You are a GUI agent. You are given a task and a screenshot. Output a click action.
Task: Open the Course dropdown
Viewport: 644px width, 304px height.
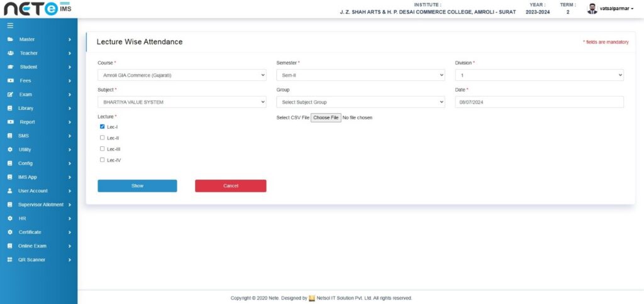tap(182, 75)
